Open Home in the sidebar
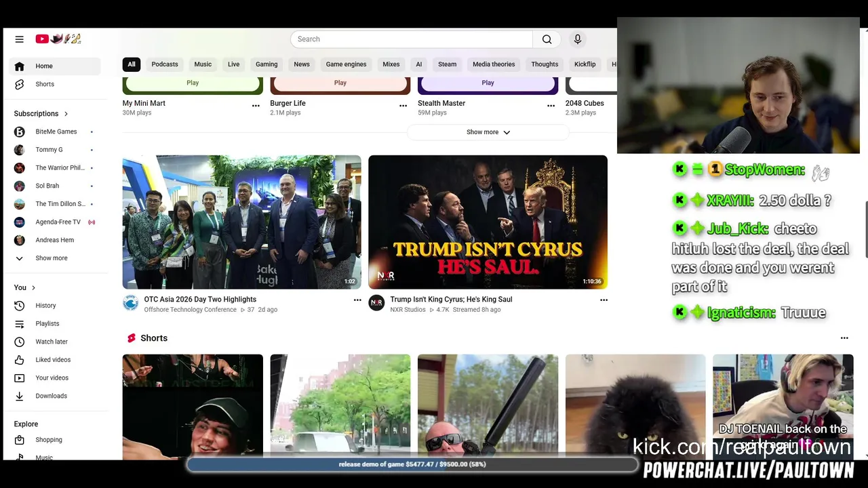868x488 pixels. [x=55, y=66]
